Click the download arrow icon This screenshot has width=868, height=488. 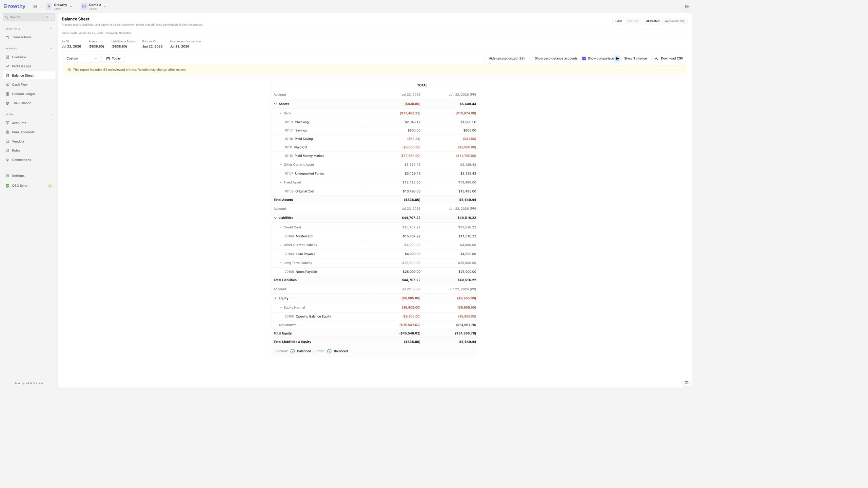click(656, 59)
